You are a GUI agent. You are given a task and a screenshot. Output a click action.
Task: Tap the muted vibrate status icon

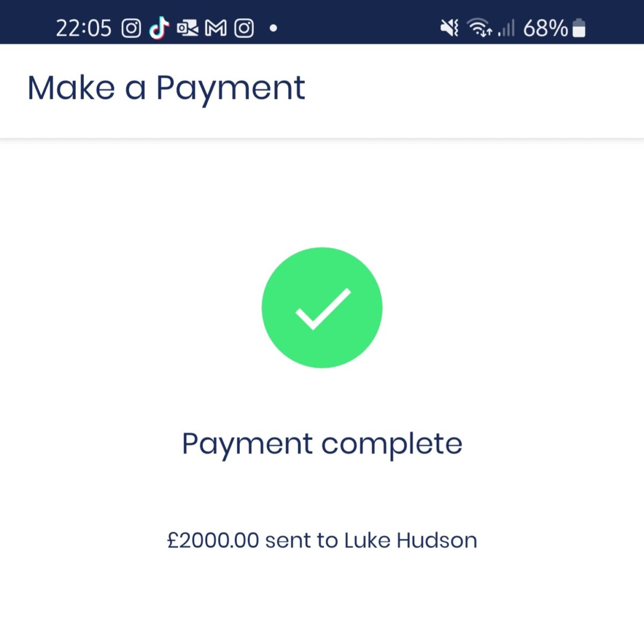[x=449, y=28]
